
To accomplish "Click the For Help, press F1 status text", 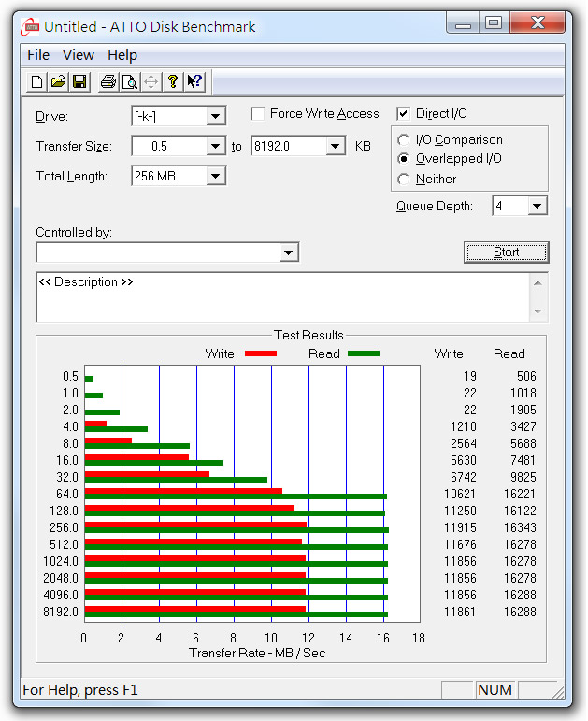I will [x=80, y=690].
